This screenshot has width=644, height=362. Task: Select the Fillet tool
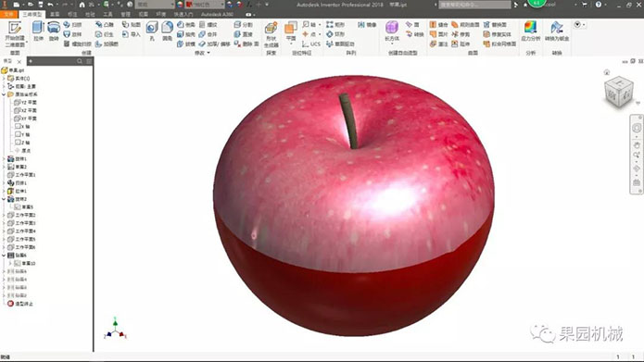167,31
